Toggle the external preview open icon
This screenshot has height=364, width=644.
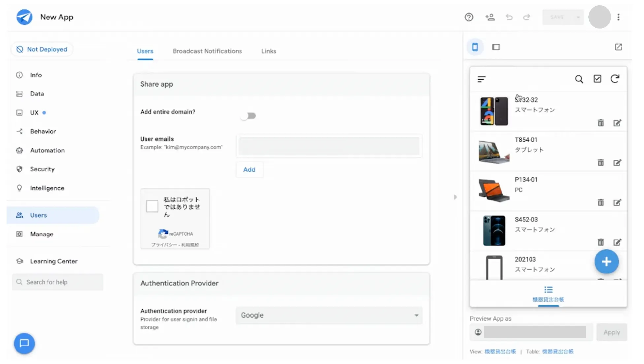(x=618, y=47)
